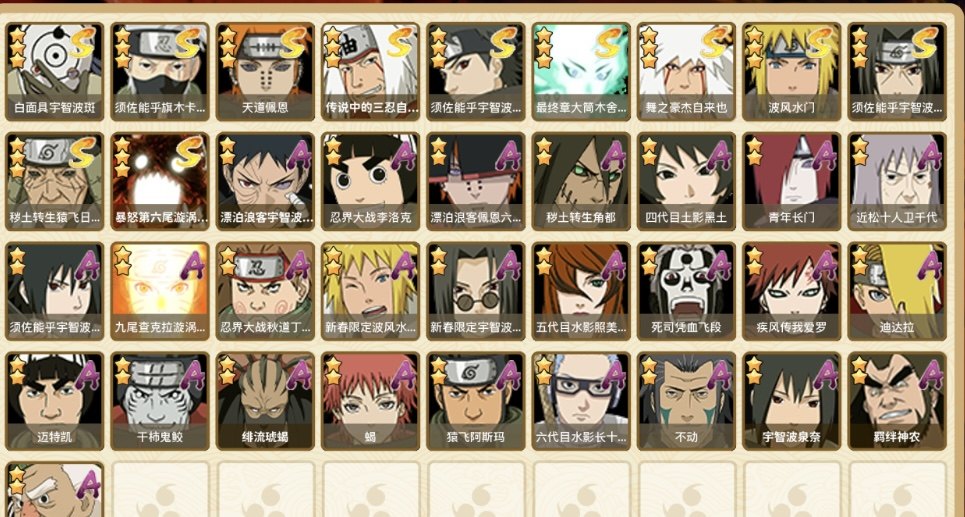Pick the 波风水门 S-rank card
The image size is (965, 517).
(x=791, y=72)
